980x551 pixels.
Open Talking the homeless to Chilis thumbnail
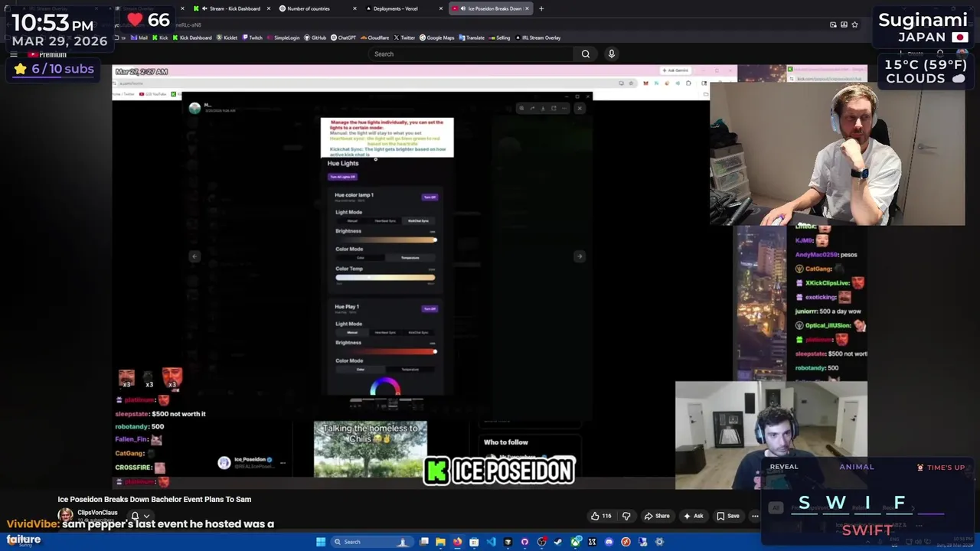coord(371,448)
